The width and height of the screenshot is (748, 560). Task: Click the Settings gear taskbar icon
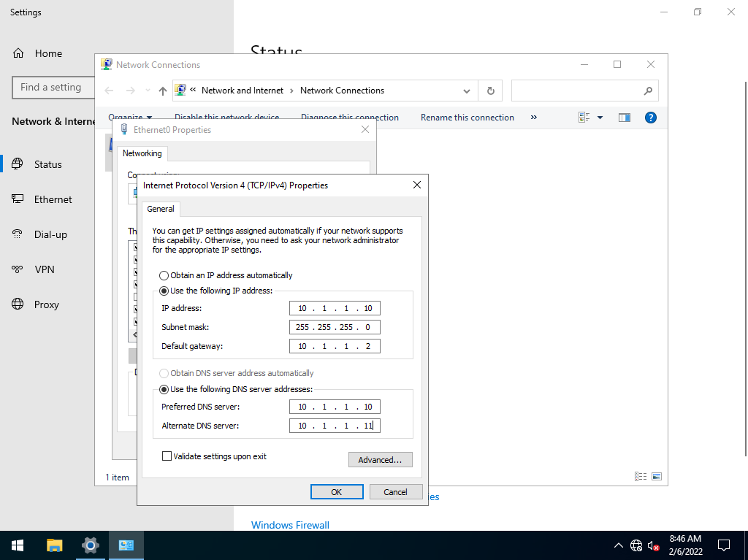90,545
